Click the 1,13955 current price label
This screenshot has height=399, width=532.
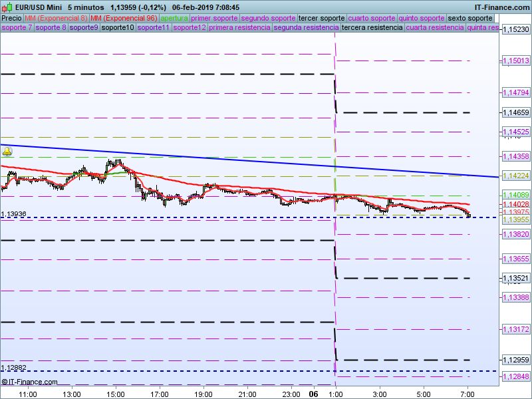click(516, 219)
